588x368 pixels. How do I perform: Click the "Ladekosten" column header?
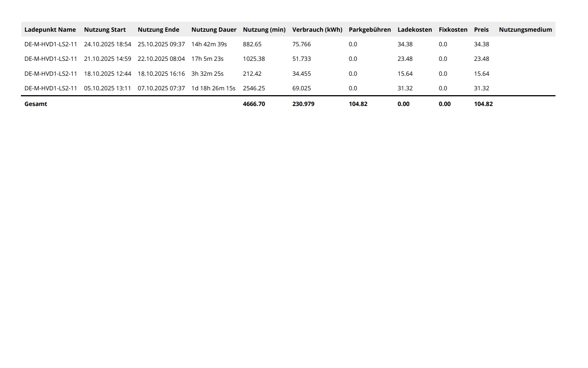click(x=415, y=29)
